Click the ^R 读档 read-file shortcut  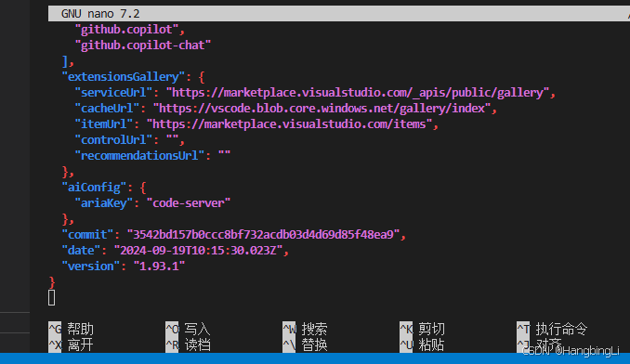click(x=188, y=344)
